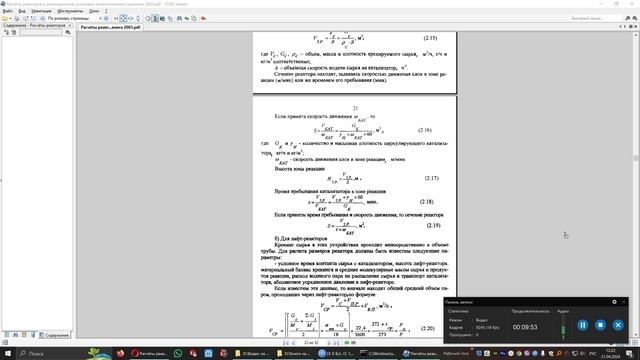
Task: Click the РУС language indicator in the tray
Action: tap(593, 353)
